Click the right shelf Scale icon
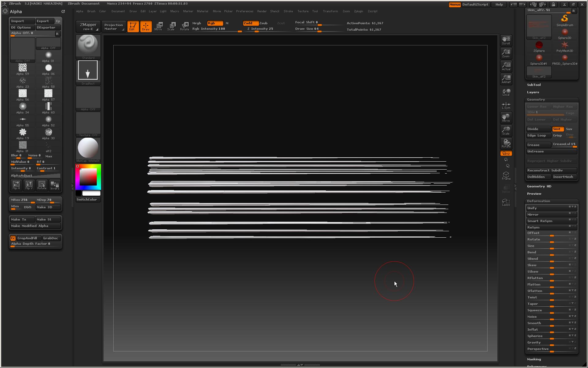The width and height of the screenshot is (588, 368). click(x=506, y=130)
